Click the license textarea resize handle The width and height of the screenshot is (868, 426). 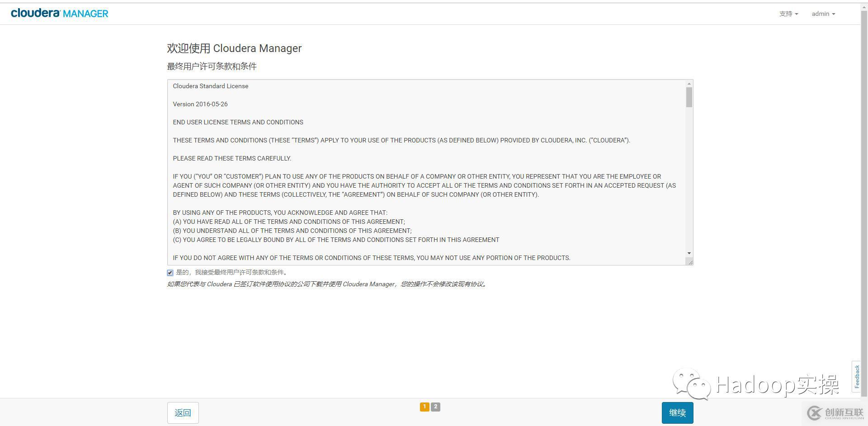(690, 262)
